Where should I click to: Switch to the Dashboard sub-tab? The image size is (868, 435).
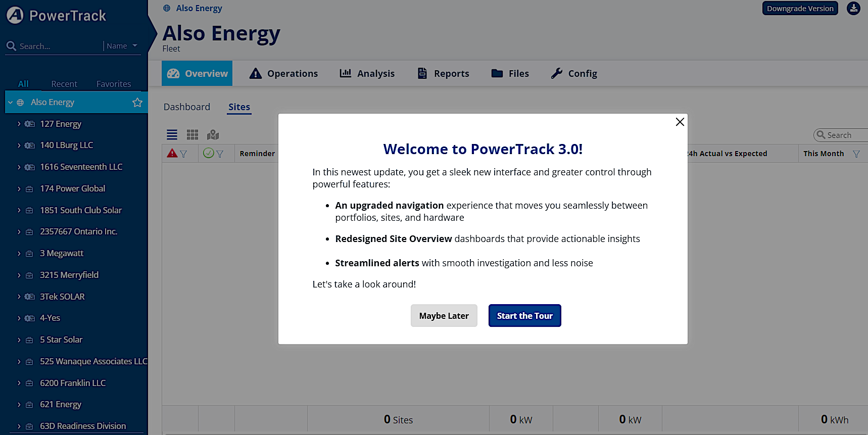pyautogui.click(x=187, y=107)
